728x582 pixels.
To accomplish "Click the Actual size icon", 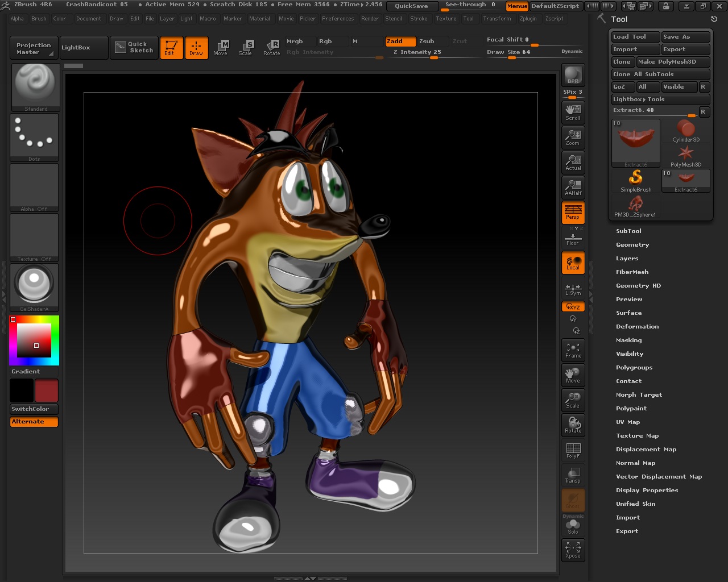I will (573, 162).
